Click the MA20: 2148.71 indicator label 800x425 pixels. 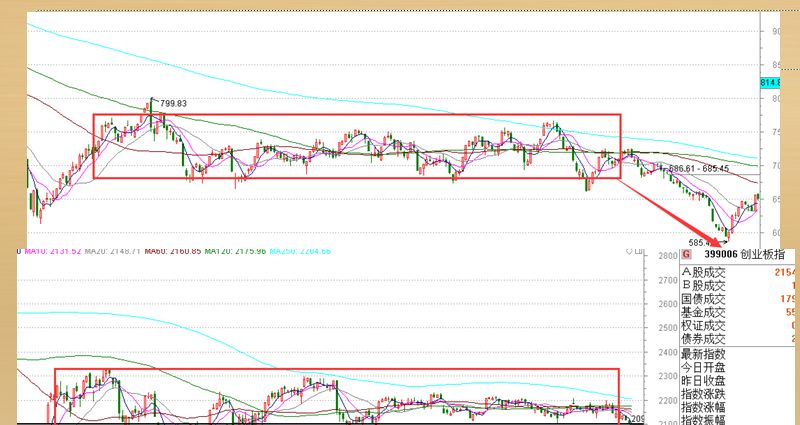pos(113,251)
